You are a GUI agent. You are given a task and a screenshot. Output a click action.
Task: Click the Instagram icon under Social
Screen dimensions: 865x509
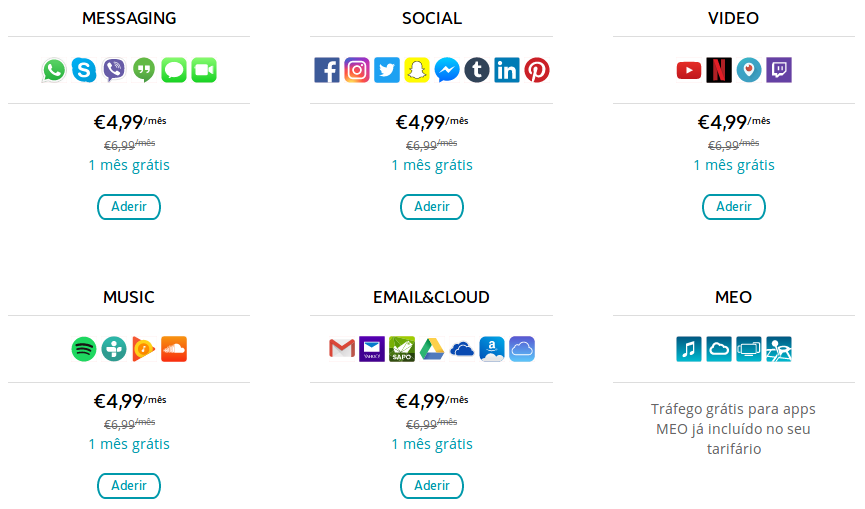coord(357,70)
